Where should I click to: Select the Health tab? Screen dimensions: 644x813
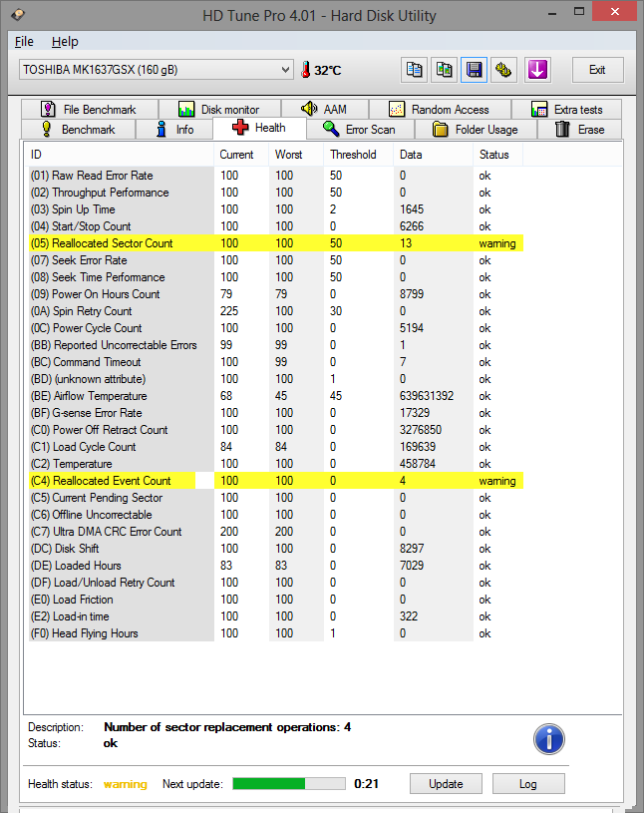pos(259,128)
